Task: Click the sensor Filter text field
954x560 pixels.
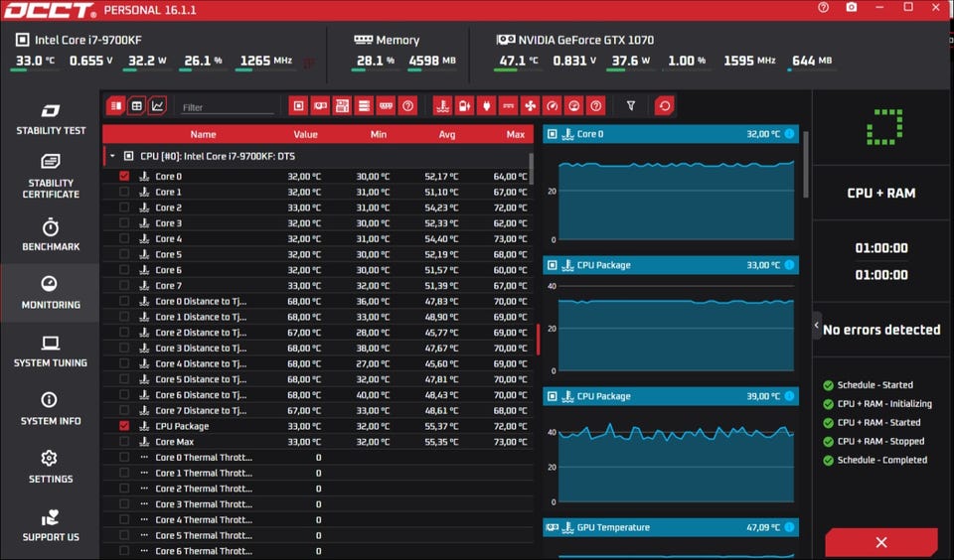Action: (227, 107)
